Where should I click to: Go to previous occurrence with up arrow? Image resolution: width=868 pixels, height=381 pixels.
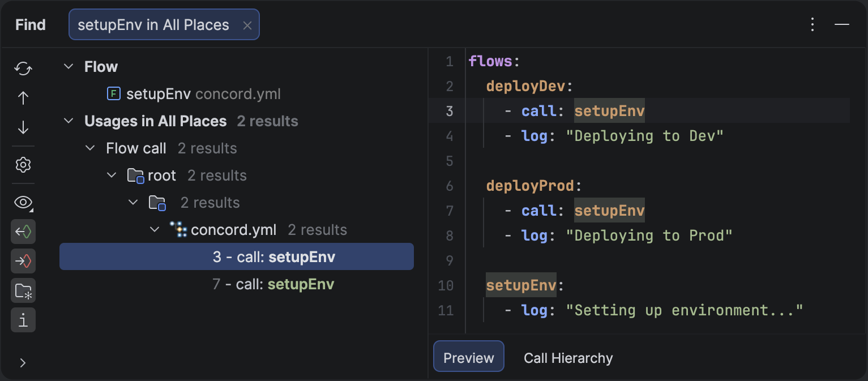click(x=23, y=99)
